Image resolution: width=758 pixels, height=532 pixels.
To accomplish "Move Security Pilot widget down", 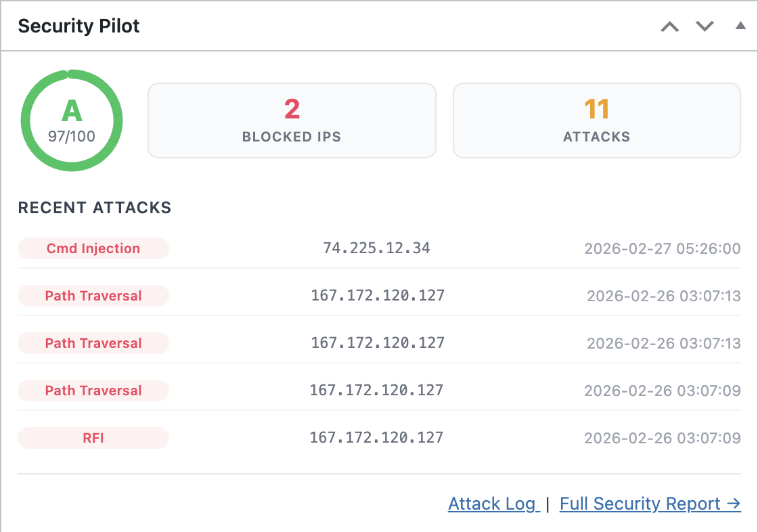I will [x=705, y=27].
